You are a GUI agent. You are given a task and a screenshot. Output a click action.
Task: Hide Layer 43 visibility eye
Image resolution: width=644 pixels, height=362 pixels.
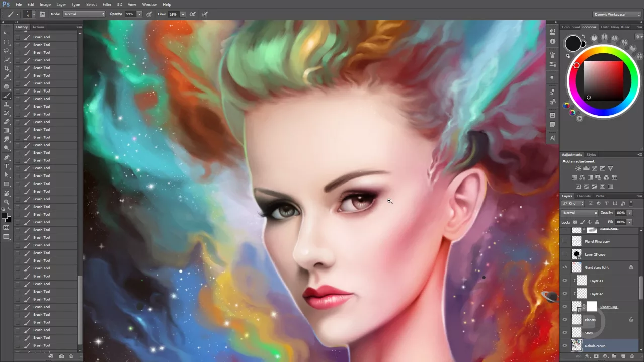tap(565, 281)
